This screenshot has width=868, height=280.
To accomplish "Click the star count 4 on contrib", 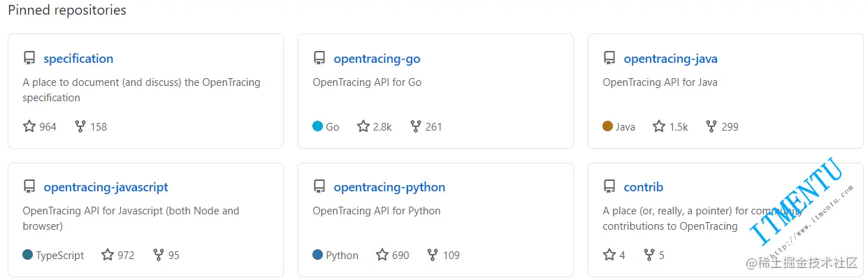I will (622, 256).
